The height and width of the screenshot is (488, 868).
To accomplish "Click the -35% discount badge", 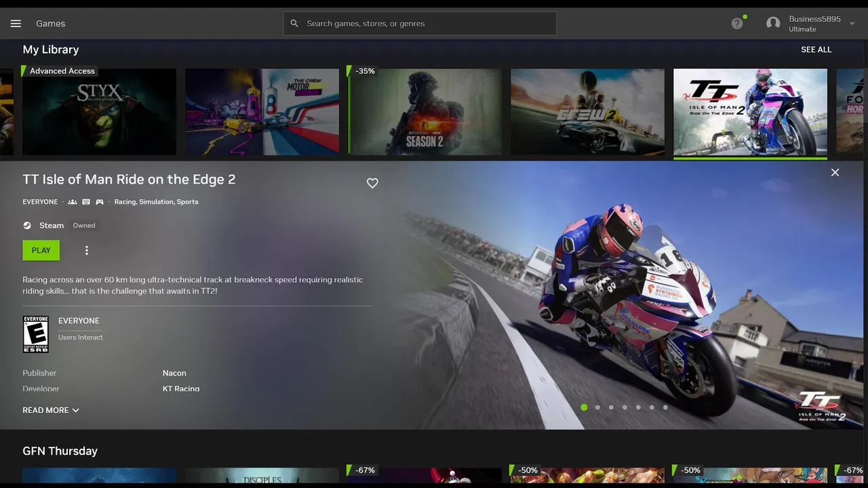I will pyautogui.click(x=362, y=71).
